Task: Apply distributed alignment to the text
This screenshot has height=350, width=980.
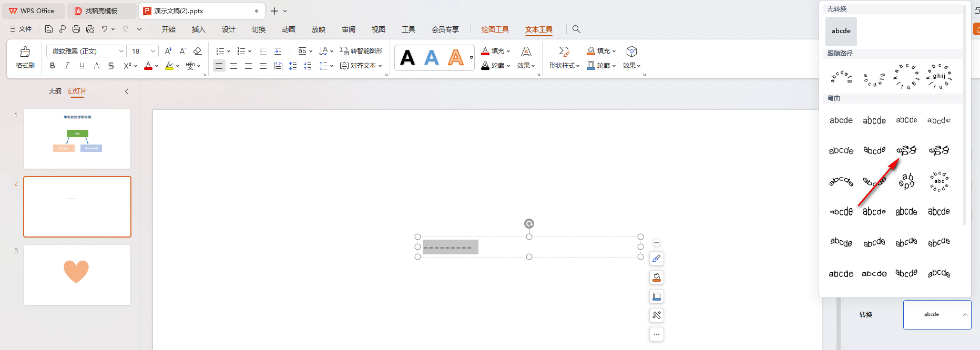Action: tap(278, 66)
